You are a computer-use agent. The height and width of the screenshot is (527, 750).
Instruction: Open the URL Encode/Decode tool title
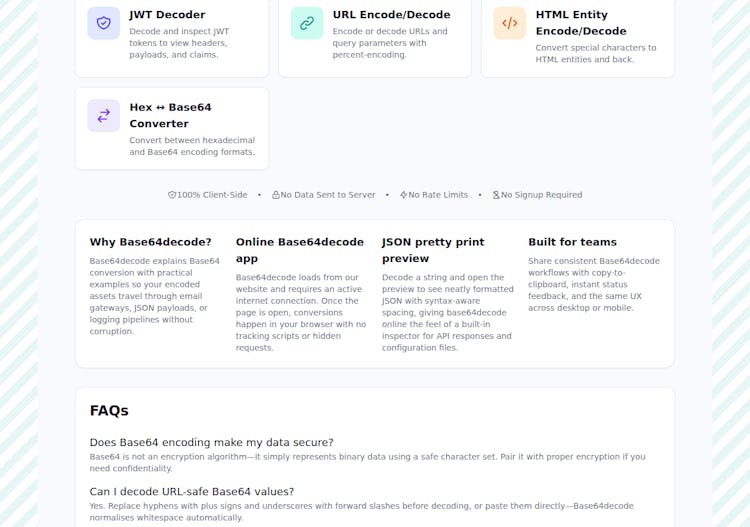coord(391,15)
